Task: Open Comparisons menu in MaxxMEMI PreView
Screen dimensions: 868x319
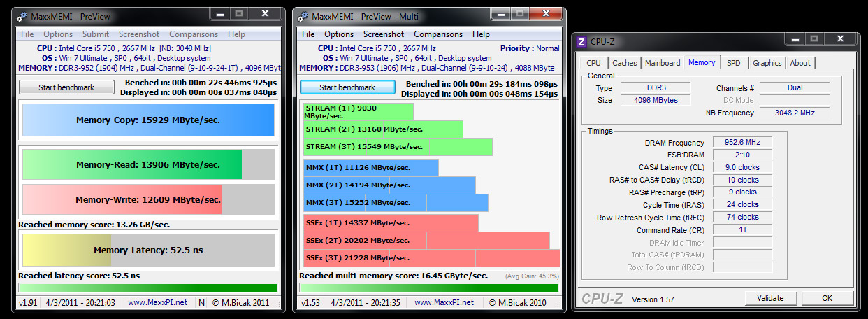Action: point(194,34)
